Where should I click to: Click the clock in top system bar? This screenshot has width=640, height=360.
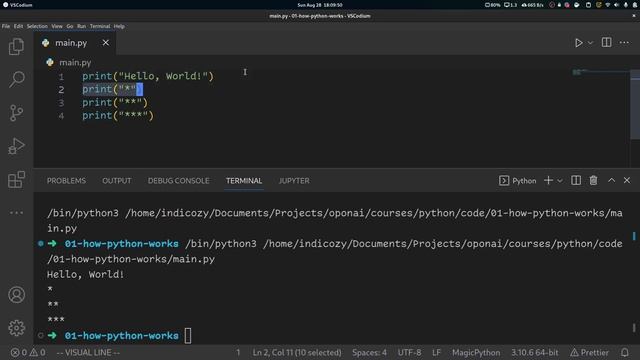(x=320, y=5)
